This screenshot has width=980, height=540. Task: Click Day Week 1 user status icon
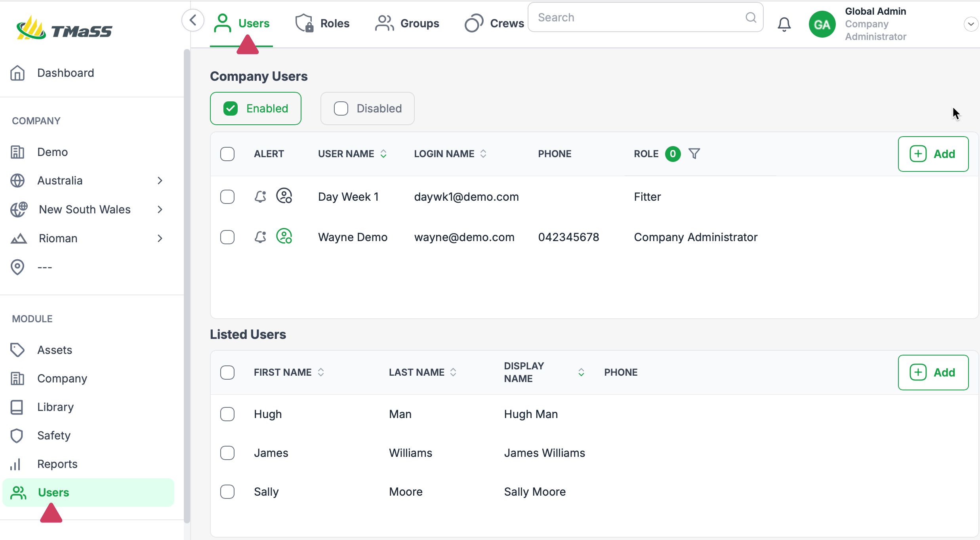point(284,196)
